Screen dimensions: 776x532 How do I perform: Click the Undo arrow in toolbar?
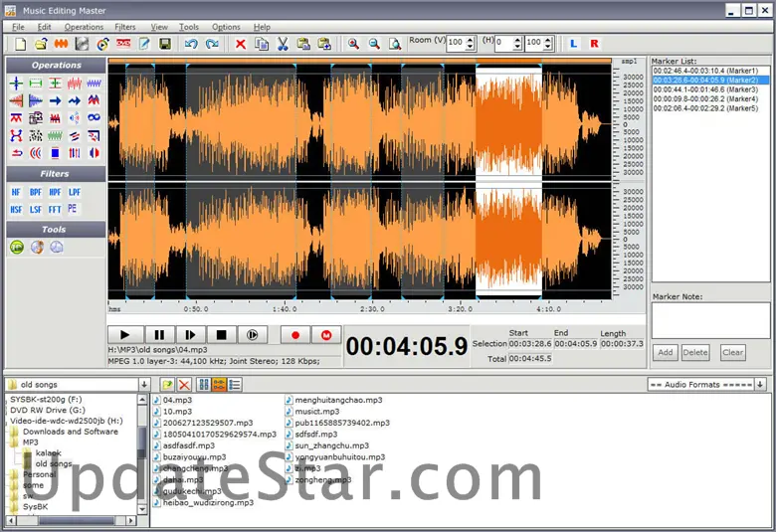pyautogui.click(x=190, y=44)
